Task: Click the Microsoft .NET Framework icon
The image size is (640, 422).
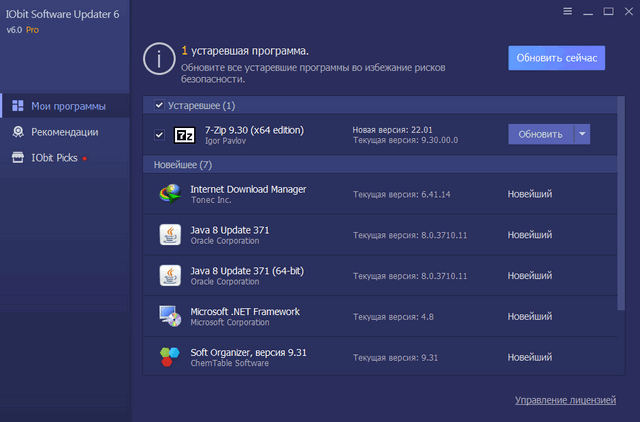Action: (x=170, y=316)
